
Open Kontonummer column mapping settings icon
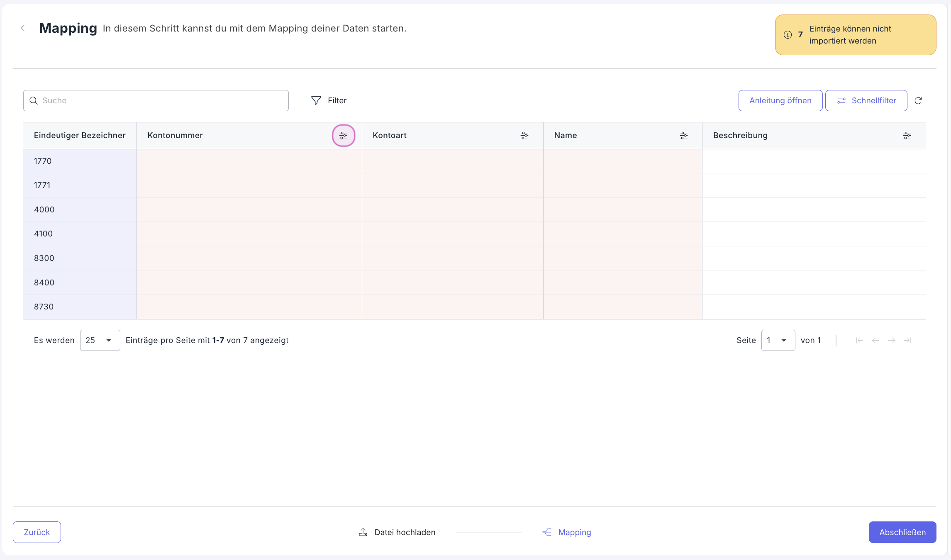[343, 135]
